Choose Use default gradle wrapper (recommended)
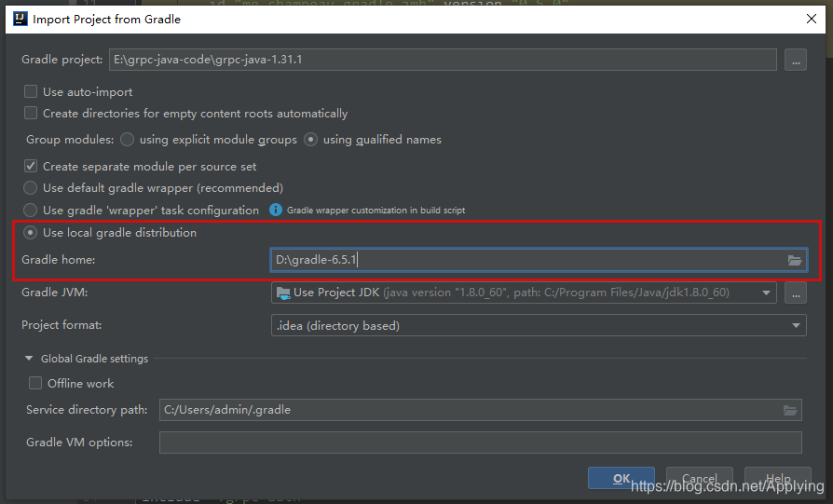The height and width of the screenshot is (504, 833). [x=30, y=188]
